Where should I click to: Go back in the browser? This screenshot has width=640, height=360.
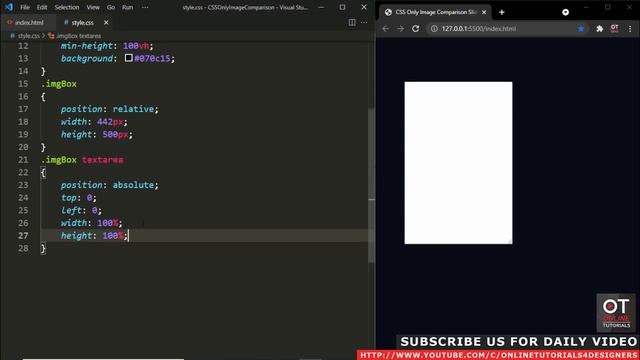click(x=386, y=29)
